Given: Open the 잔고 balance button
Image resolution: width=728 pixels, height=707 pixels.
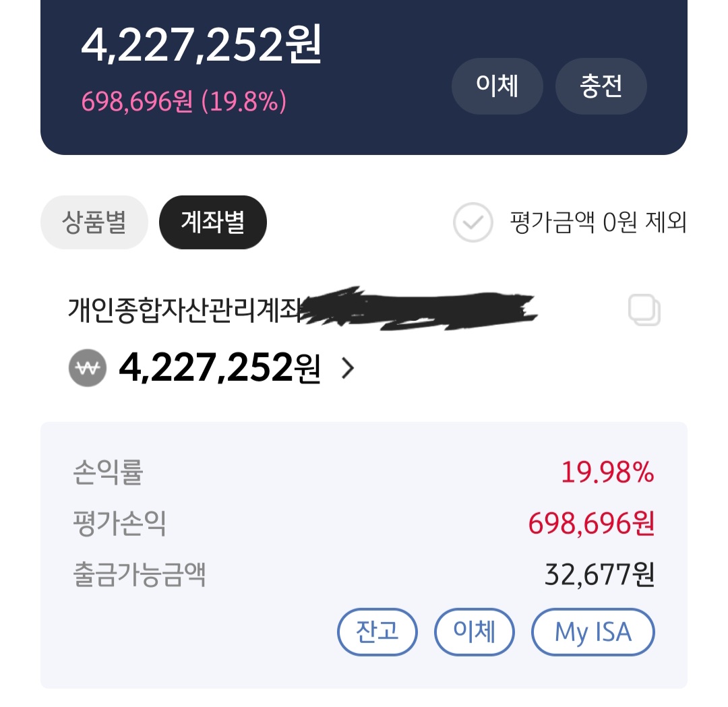Looking at the screenshot, I should coord(377,632).
